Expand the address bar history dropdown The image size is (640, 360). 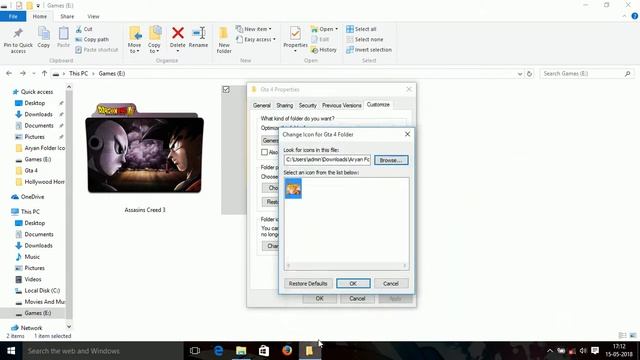pos(520,74)
